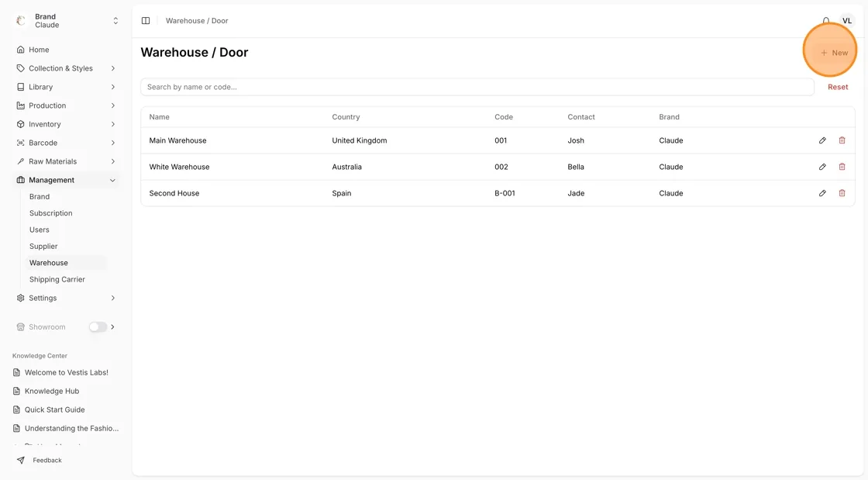
Task: Click the Knowledge Hub document icon
Action: pos(16,392)
